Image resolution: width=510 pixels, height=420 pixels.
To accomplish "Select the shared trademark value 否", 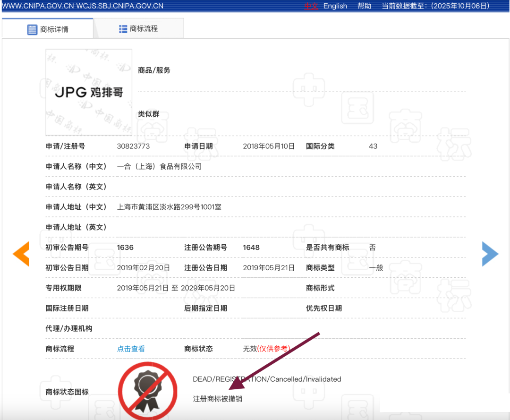I will click(x=373, y=247).
